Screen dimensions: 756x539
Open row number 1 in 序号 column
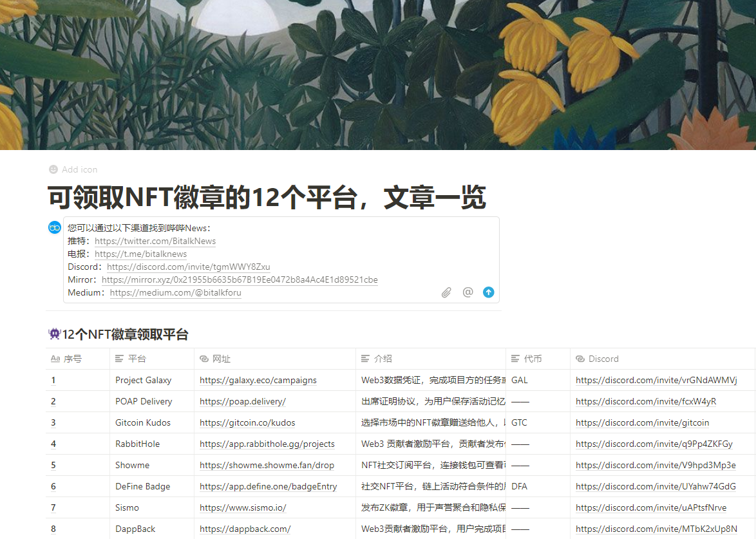coord(53,380)
